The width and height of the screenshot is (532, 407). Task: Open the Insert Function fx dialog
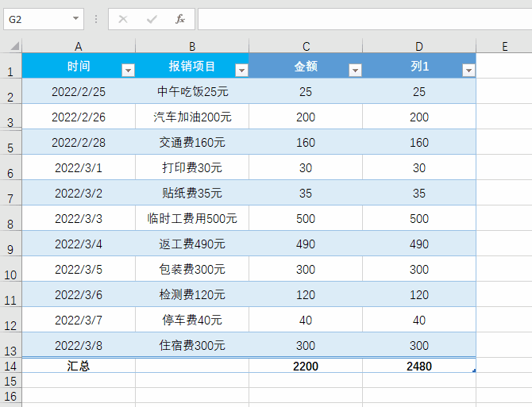(x=180, y=19)
